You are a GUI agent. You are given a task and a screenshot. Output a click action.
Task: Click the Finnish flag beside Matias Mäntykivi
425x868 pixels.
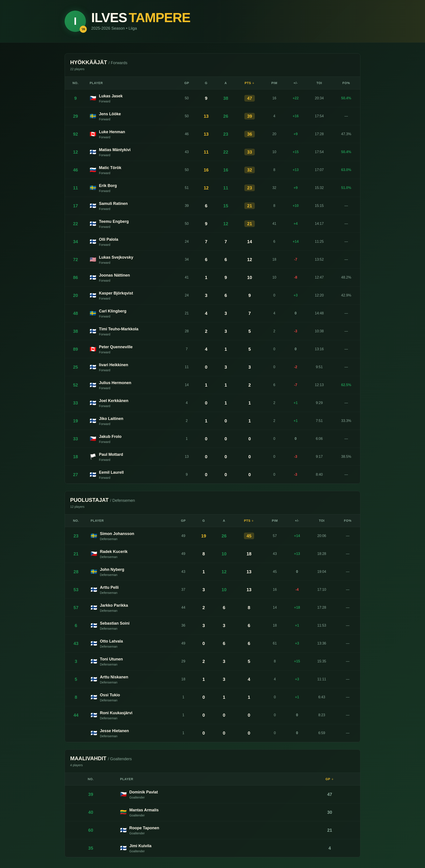click(x=93, y=152)
